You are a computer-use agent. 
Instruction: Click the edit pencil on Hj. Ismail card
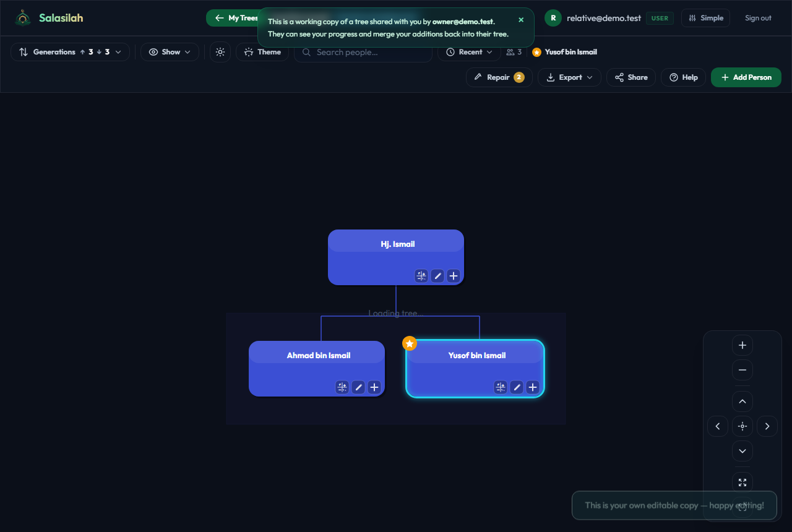pyautogui.click(x=437, y=276)
